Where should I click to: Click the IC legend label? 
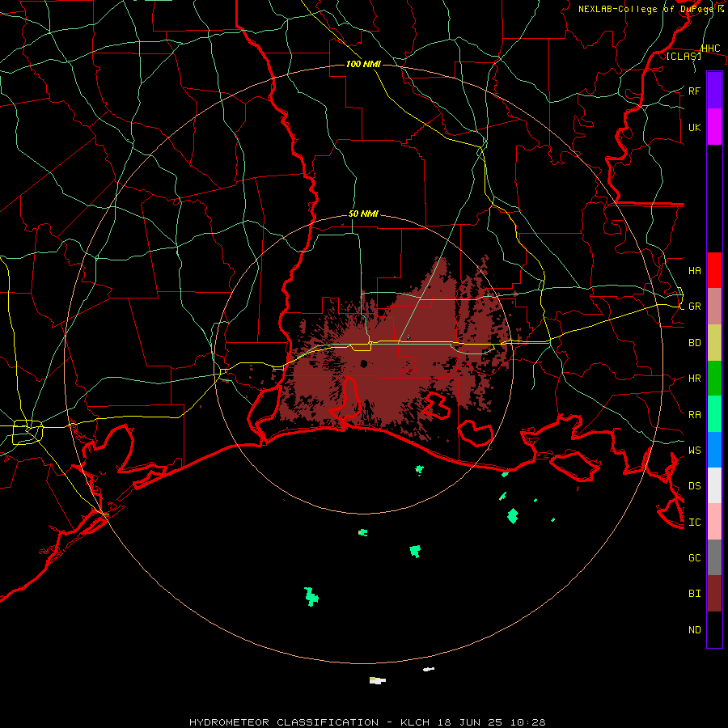pos(694,523)
